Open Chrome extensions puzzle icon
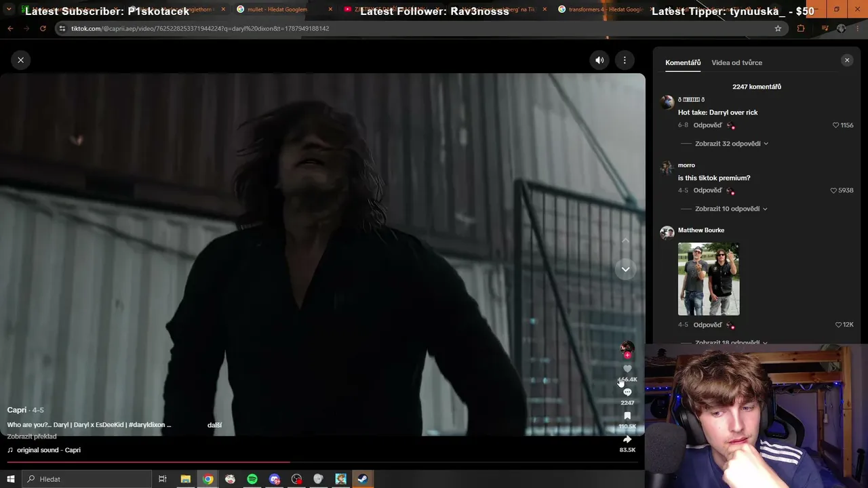Image resolution: width=868 pixels, height=488 pixels. pyautogui.click(x=801, y=28)
